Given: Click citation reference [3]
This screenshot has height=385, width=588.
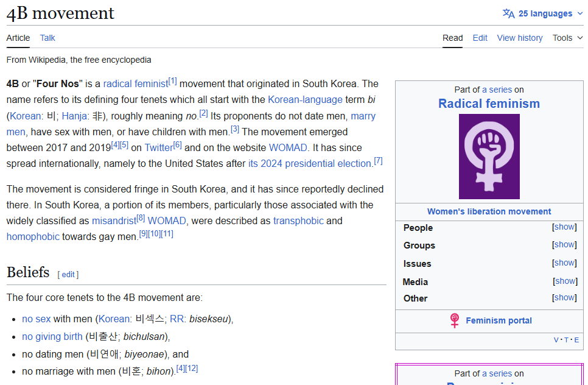Looking at the screenshot, I should [235, 129].
